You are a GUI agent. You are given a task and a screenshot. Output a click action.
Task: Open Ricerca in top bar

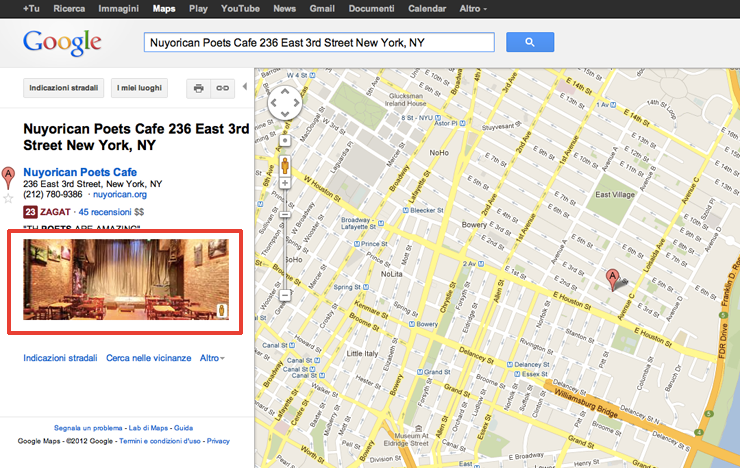point(69,8)
